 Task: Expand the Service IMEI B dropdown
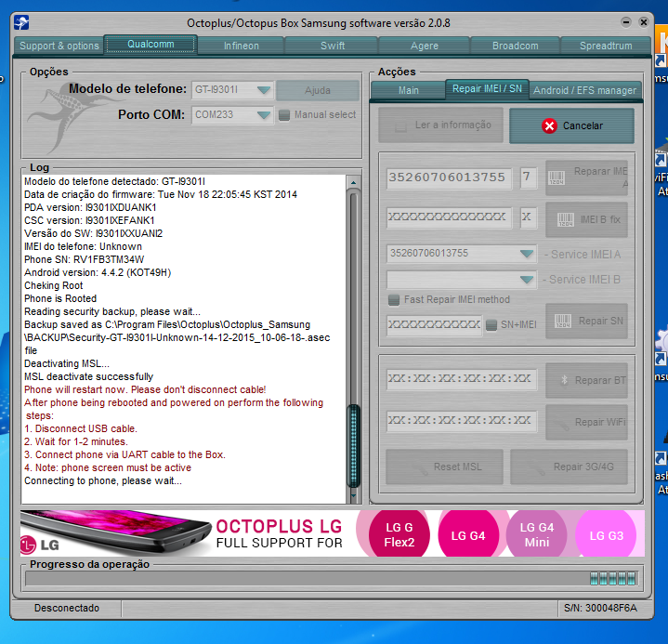coord(527,280)
